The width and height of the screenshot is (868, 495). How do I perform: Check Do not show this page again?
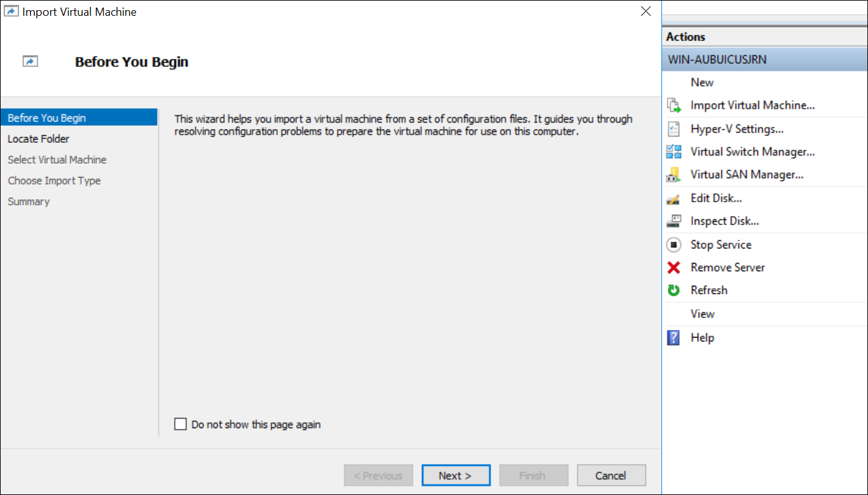pos(181,424)
